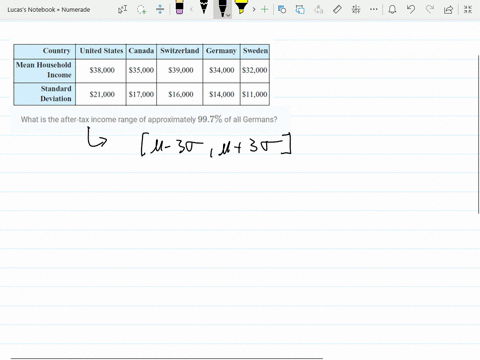Click the $32,000 cell

coord(255,70)
